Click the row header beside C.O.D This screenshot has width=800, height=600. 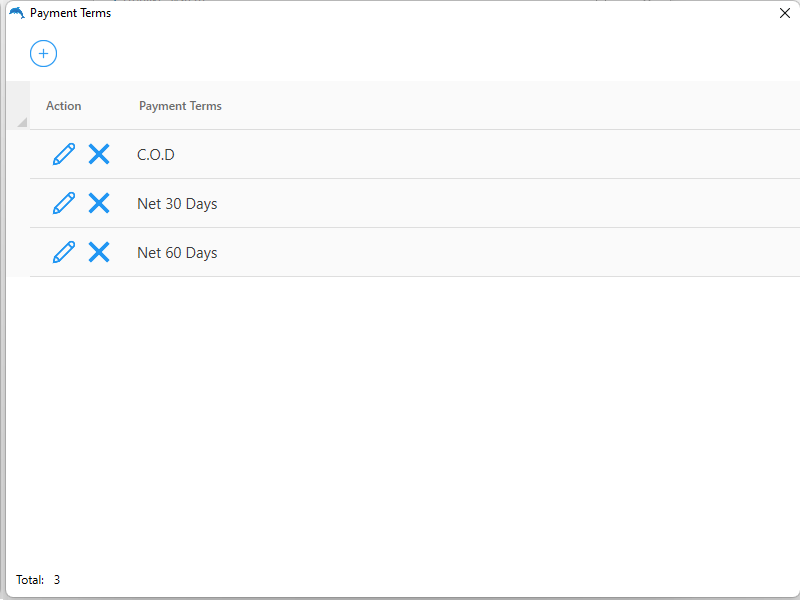(18, 154)
